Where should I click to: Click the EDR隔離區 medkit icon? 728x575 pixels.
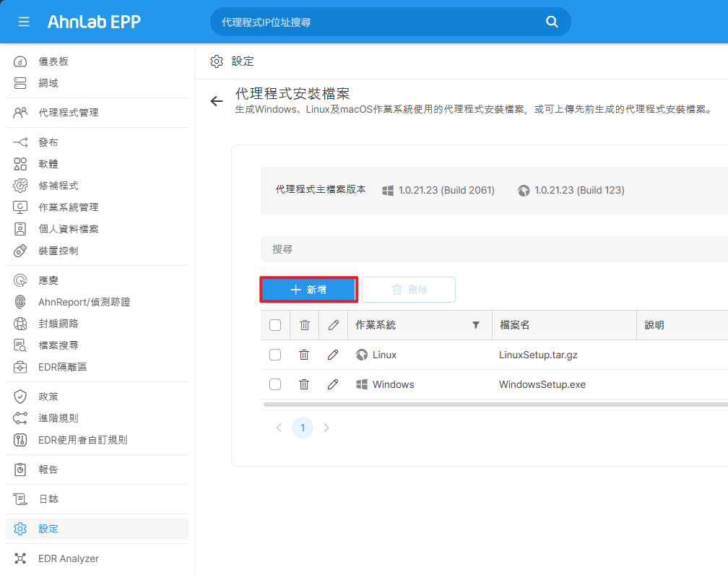tap(20, 367)
